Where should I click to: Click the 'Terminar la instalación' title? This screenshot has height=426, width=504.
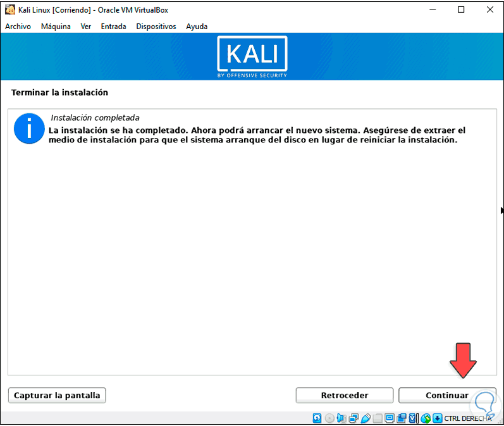pyautogui.click(x=60, y=92)
